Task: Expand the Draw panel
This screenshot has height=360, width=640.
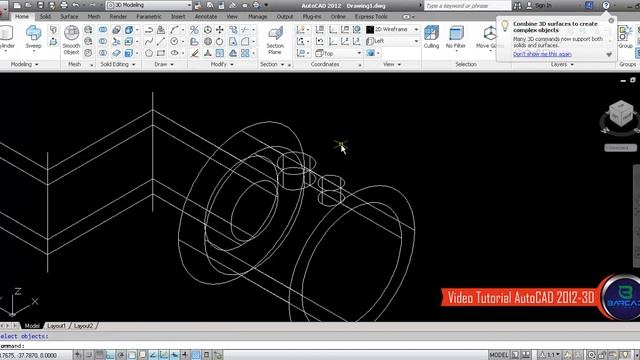Action: click(x=164, y=64)
